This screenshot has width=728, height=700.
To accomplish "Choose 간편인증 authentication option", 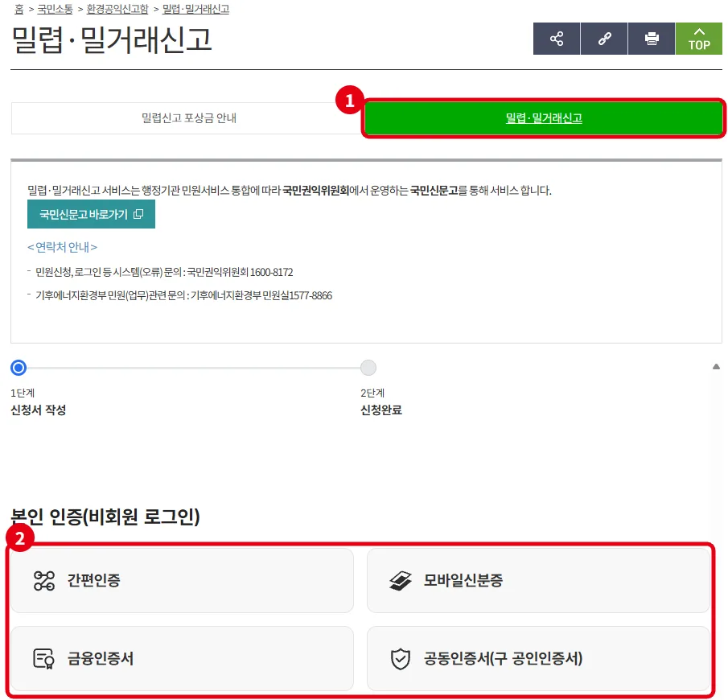I will pyautogui.click(x=182, y=581).
